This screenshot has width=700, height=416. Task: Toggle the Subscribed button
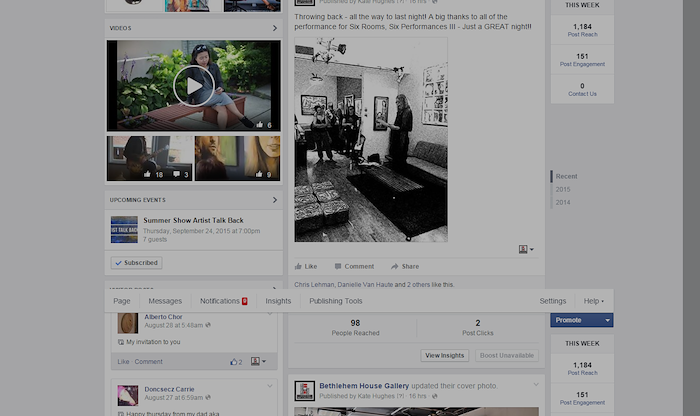point(137,262)
